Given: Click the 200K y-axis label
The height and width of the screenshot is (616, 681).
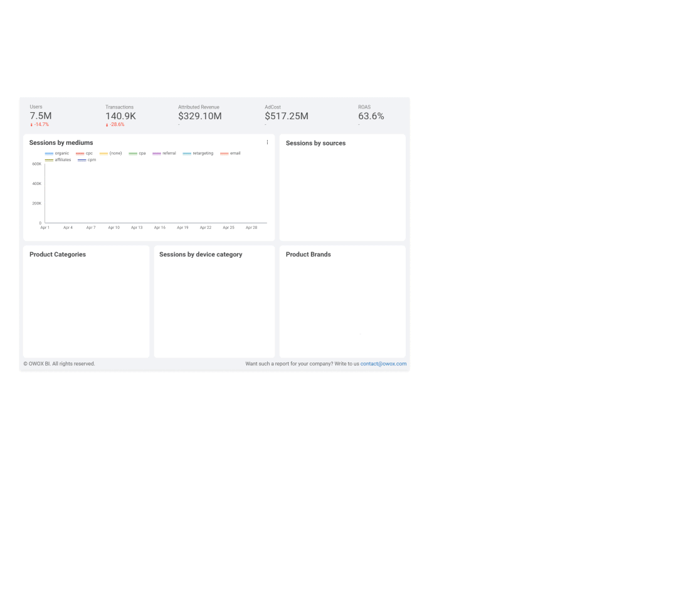Looking at the screenshot, I should (37, 203).
